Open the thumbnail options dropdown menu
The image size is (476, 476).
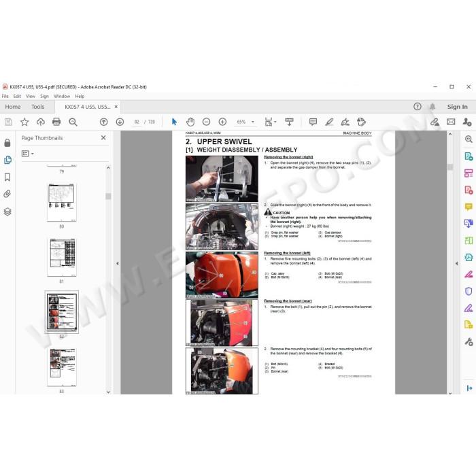[x=28, y=154]
